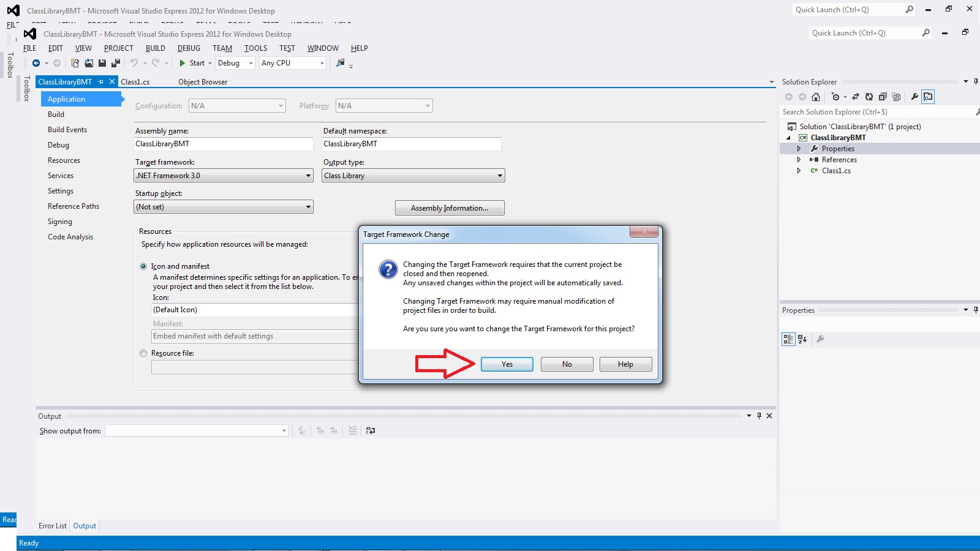Image resolution: width=980 pixels, height=551 pixels.
Task: Click the Pending Changes Filter clock icon
Action: click(835, 97)
